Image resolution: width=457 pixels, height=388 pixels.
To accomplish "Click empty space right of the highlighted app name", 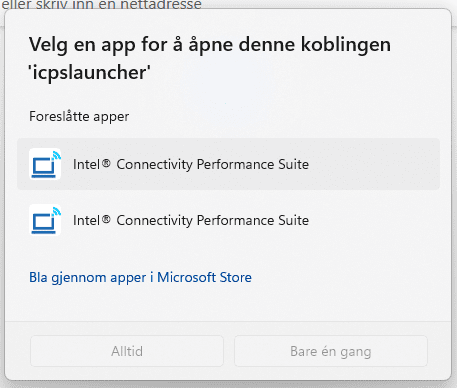I will (x=373, y=164).
